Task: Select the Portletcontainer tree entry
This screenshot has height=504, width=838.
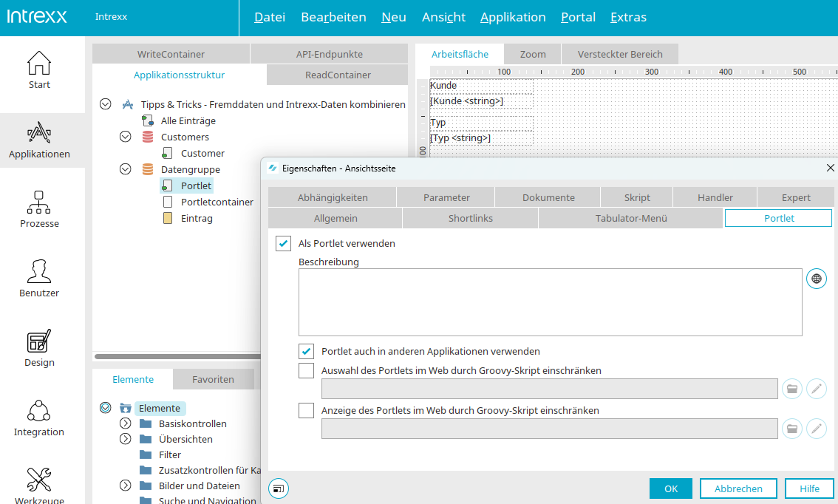Action: pyautogui.click(x=217, y=202)
